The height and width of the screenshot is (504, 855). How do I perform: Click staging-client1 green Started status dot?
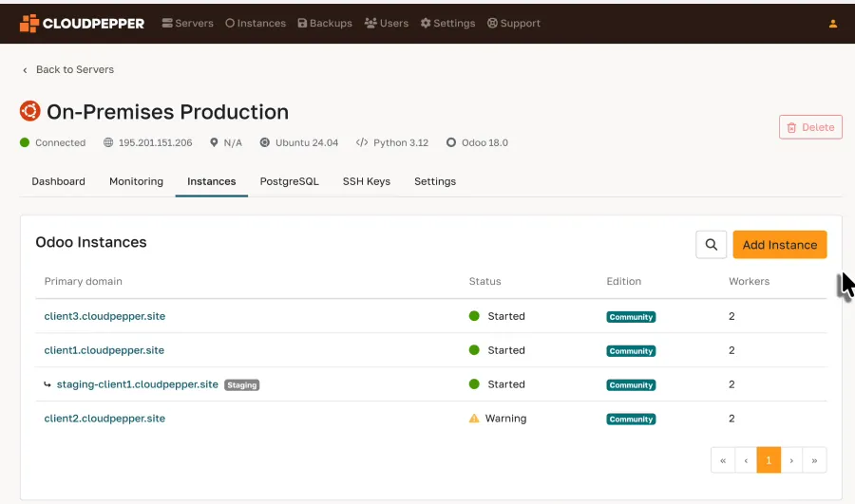[474, 384]
